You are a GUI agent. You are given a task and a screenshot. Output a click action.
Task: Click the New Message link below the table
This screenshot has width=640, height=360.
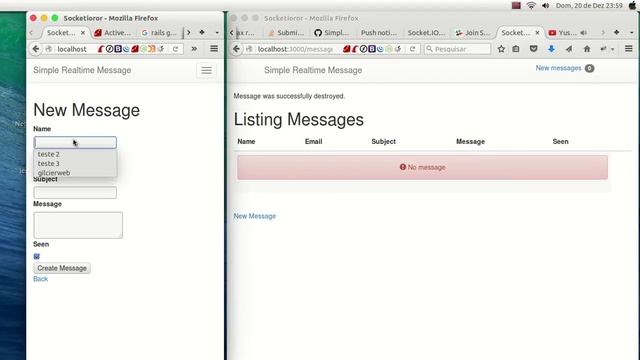255,216
